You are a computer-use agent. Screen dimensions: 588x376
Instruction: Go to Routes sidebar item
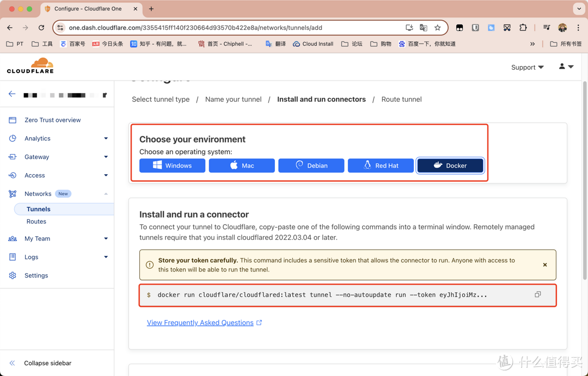click(36, 221)
